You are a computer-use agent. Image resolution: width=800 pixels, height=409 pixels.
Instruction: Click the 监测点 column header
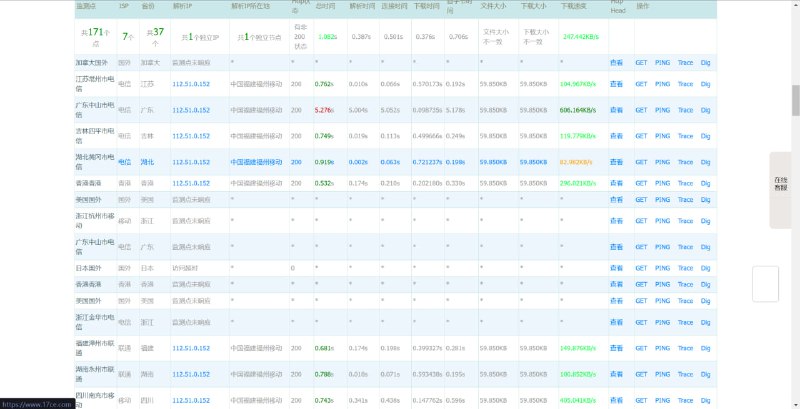tap(87, 6)
